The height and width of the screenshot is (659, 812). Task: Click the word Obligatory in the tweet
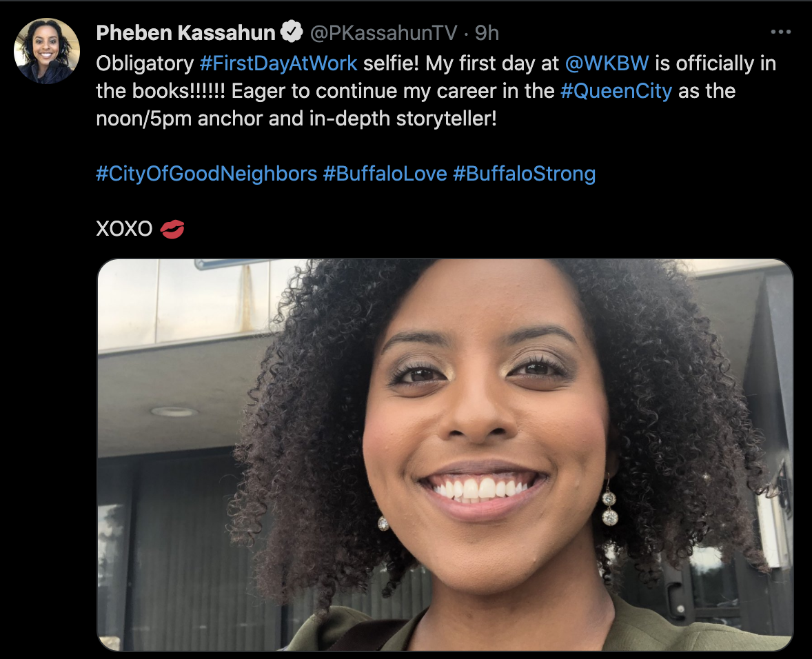[145, 63]
